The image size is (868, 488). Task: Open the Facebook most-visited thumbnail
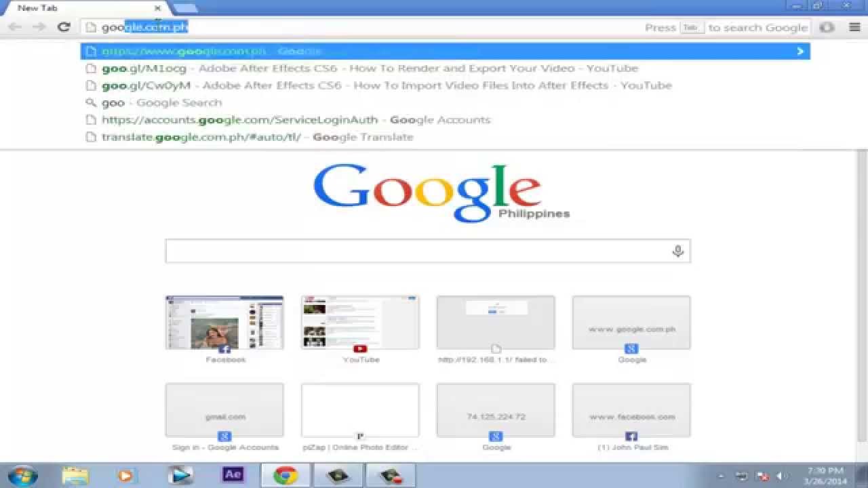(224, 323)
